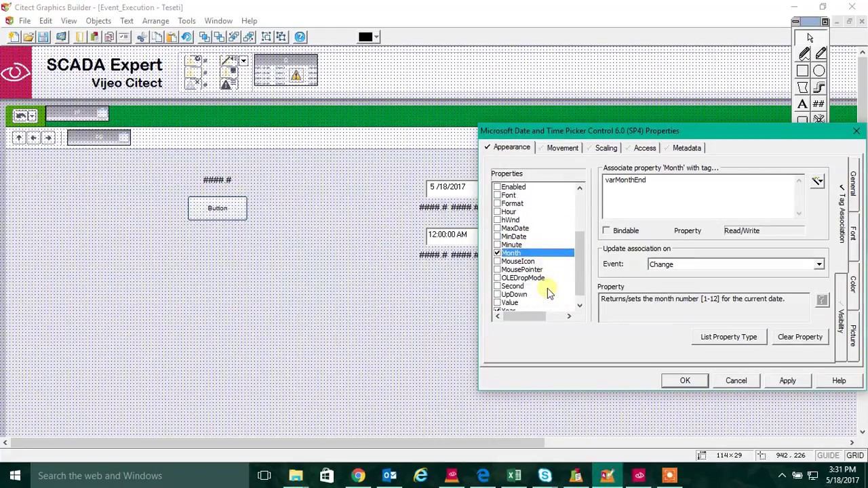Viewport: 868px width, 488px height.
Task: Open the Arrange menu
Action: click(x=155, y=21)
